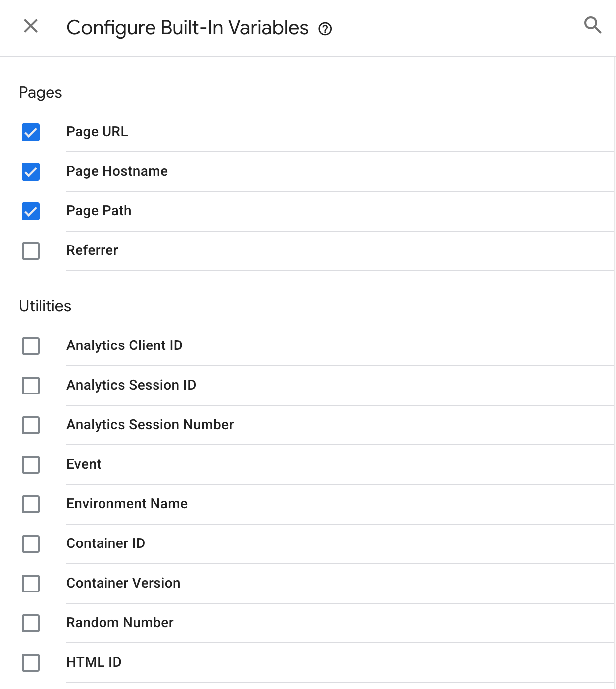Enable the Analytics Session ID variable
This screenshot has width=616, height=689.
30,386
